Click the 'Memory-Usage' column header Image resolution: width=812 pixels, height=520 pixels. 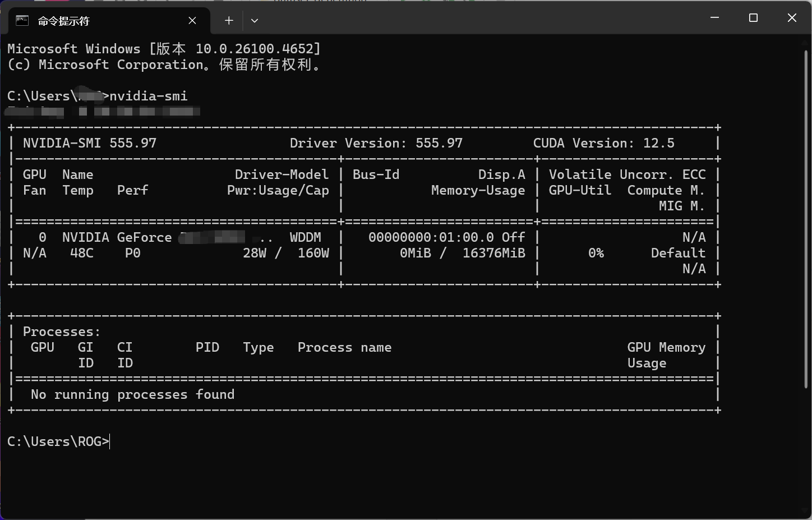click(478, 190)
